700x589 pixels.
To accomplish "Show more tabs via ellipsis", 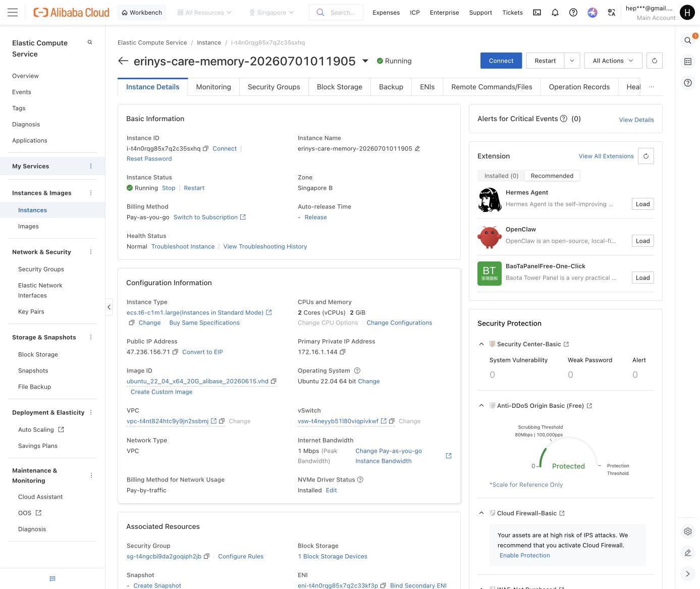I will coord(652,87).
